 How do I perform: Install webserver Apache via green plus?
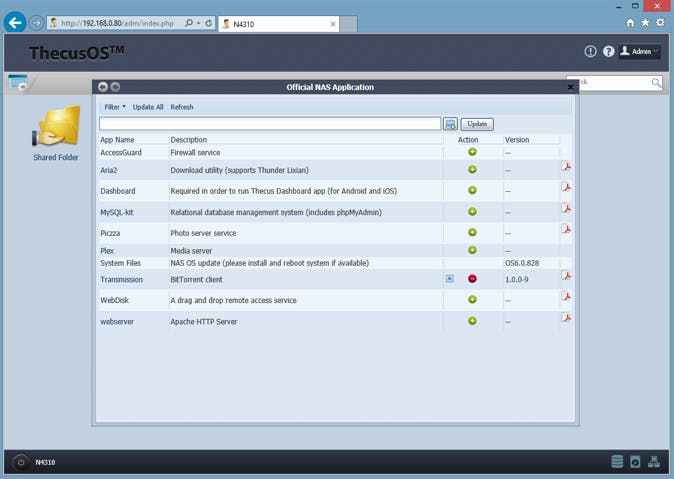pos(472,321)
